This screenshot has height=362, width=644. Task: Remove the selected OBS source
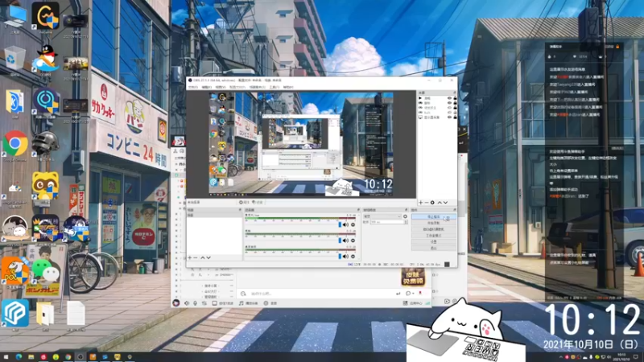pyautogui.click(x=427, y=203)
